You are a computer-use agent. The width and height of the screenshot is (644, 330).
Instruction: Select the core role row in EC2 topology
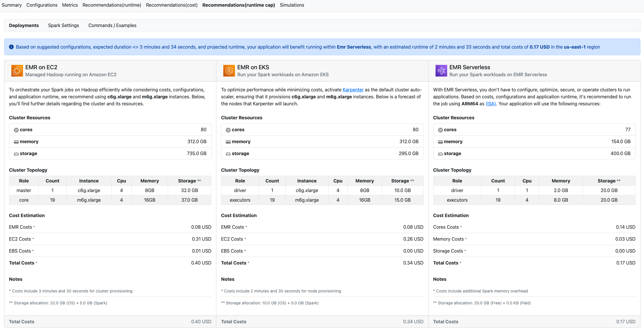(x=110, y=200)
